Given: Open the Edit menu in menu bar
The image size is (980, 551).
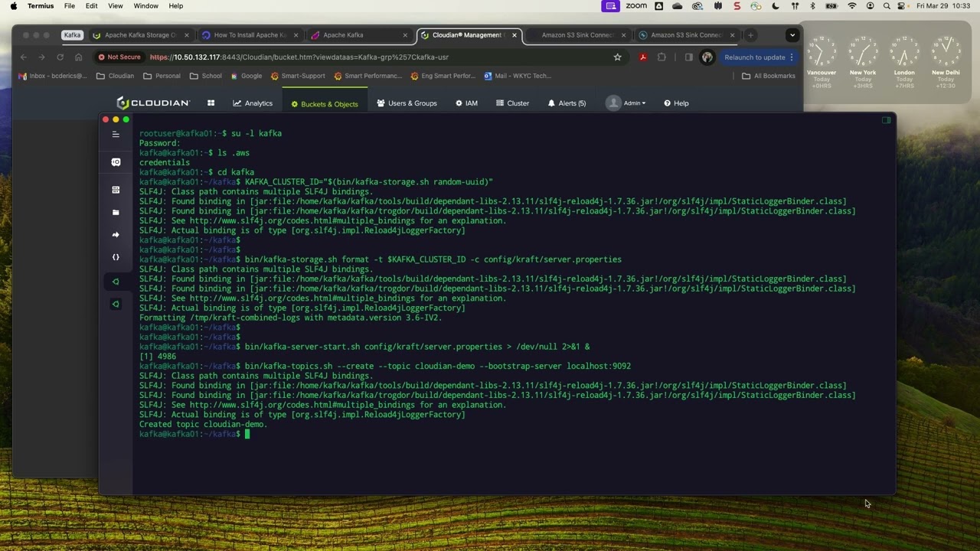Looking at the screenshot, I should [92, 6].
